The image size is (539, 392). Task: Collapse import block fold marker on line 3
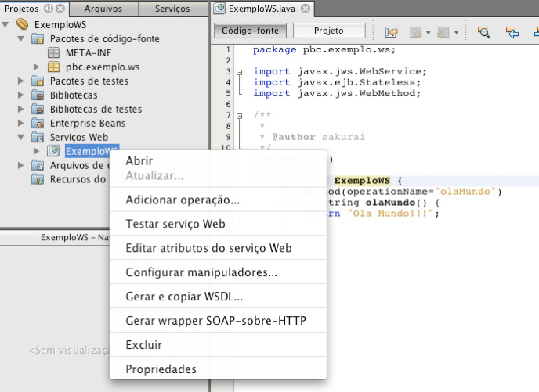(239, 72)
